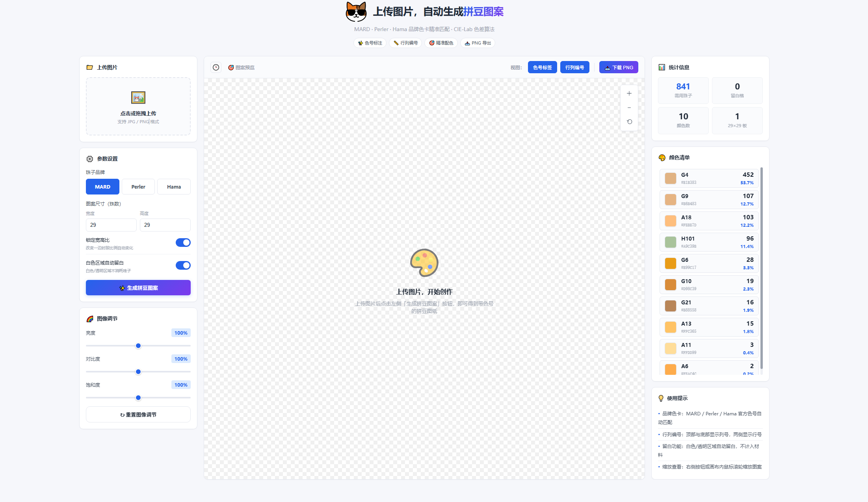Screen dimensions: 868x502
Task: Click the cat mascot logo
Action: point(356,11)
